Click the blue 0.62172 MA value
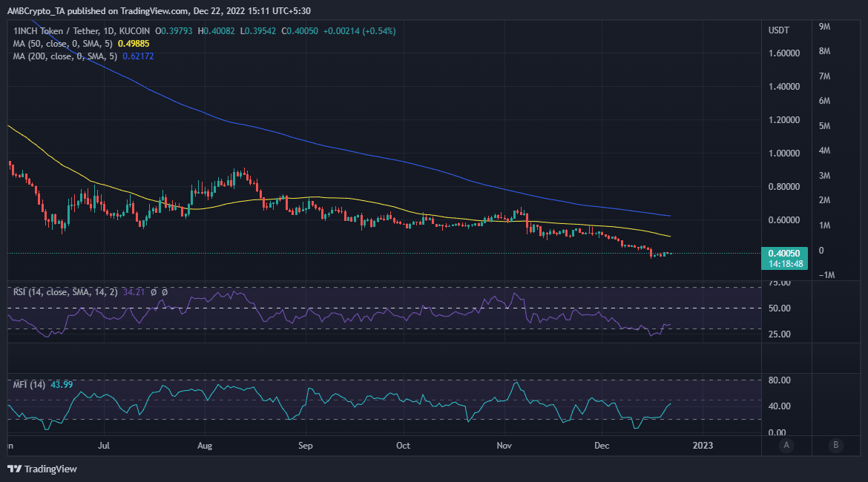Image resolution: width=868 pixels, height=482 pixels. click(138, 56)
